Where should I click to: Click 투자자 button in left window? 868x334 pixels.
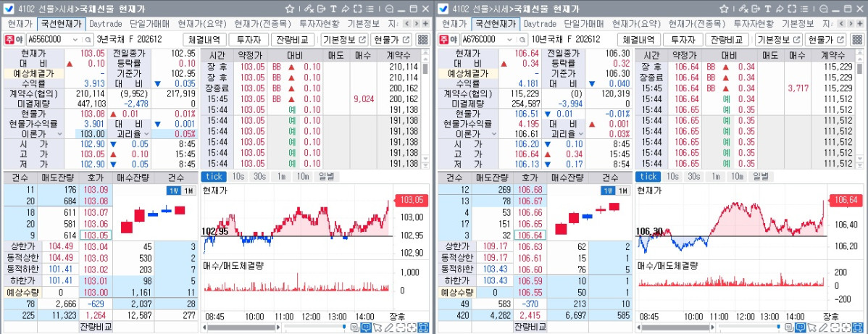(x=249, y=40)
